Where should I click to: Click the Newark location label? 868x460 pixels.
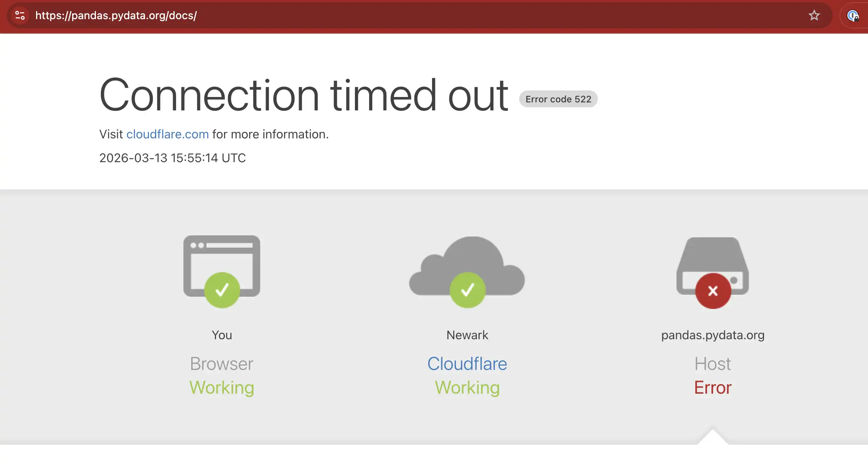pos(467,335)
